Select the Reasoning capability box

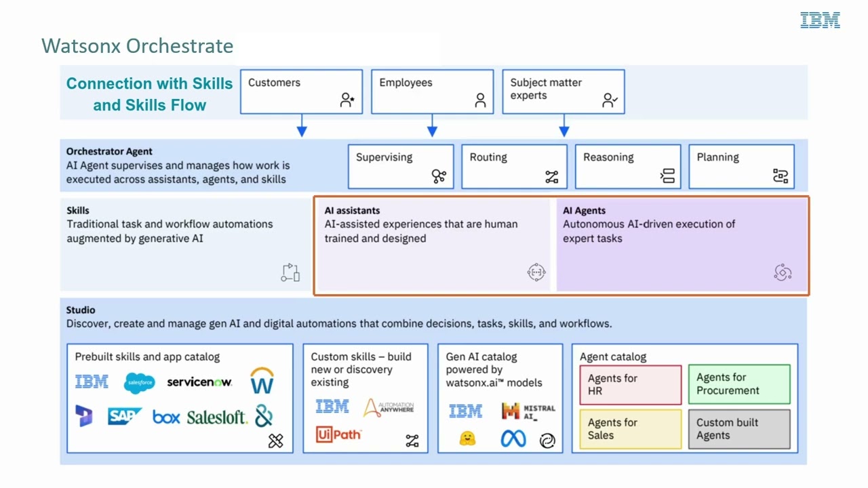coord(628,166)
